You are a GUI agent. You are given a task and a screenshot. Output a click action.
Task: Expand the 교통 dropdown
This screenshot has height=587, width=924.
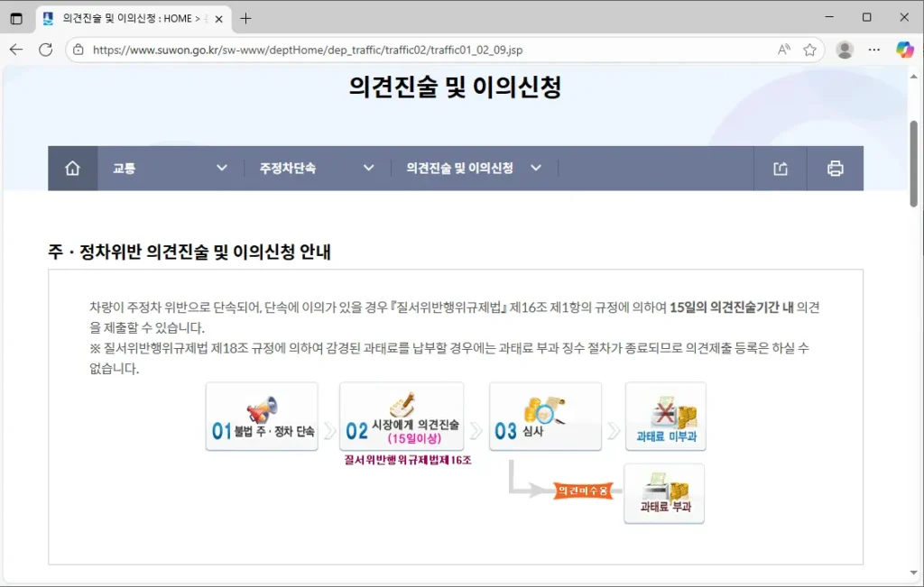[171, 169]
